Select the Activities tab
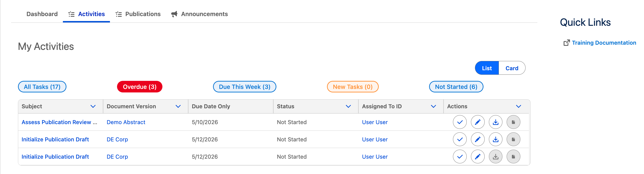The width and height of the screenshot is (644, 174). pyautogui.click(x=87, y=14)
